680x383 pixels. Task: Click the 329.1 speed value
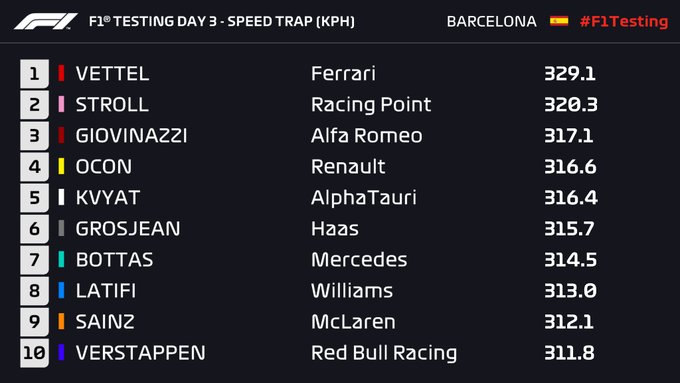tap(570, 74)
